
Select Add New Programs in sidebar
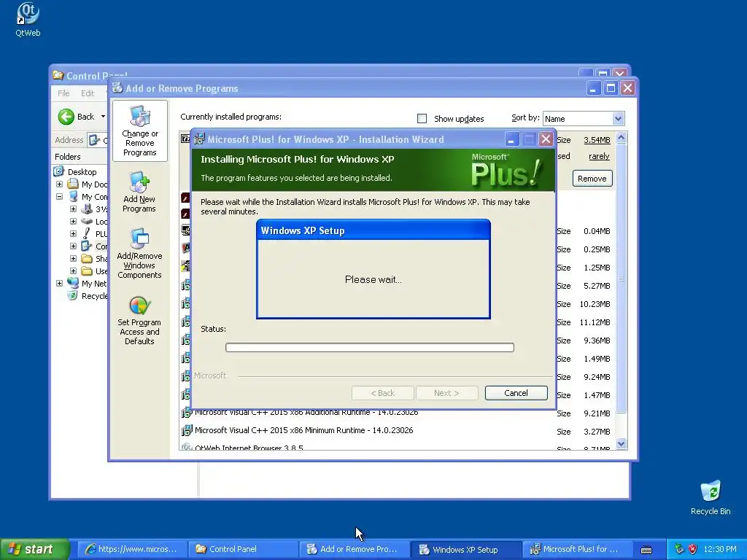[x=139, y=192]
